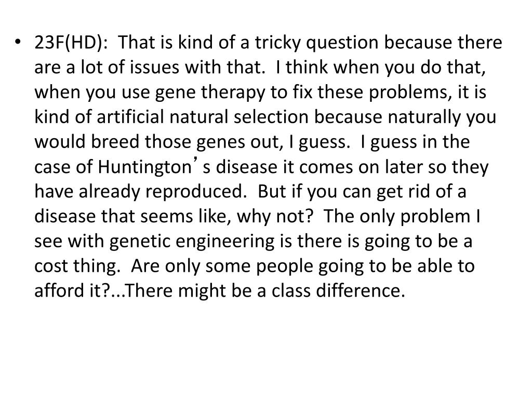This screenshot has width=532, height=399.
Task: Click the bullet point before 23F(HD)
Action: pos(18,42)
